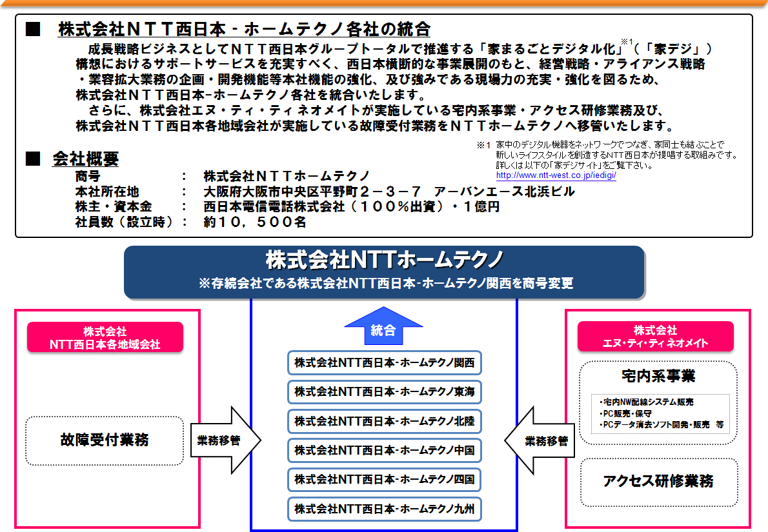
Task: Click the dotted 故障受付業務 box
Action: [x=105, y=440]
